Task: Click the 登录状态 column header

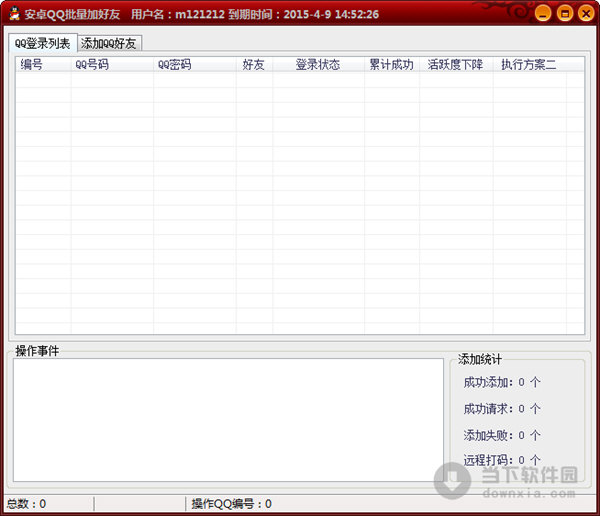Action: click(x=318, y=64)
